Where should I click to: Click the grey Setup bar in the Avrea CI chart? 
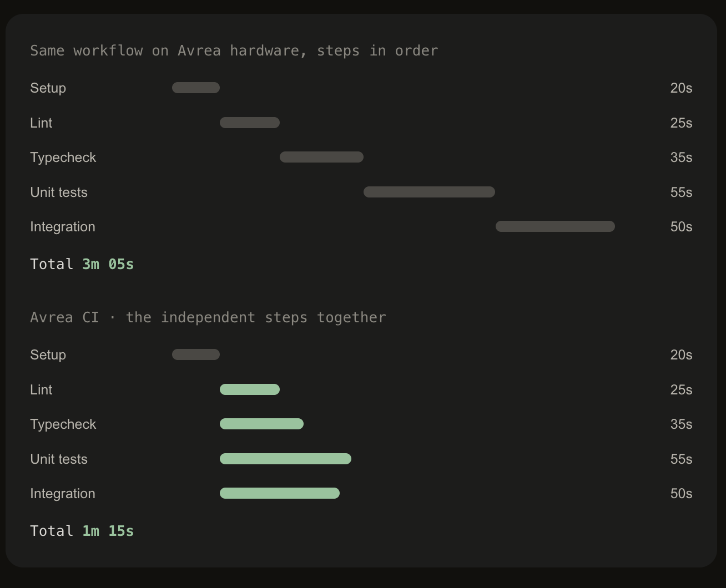pyautogui.click(x=196, y=354)
